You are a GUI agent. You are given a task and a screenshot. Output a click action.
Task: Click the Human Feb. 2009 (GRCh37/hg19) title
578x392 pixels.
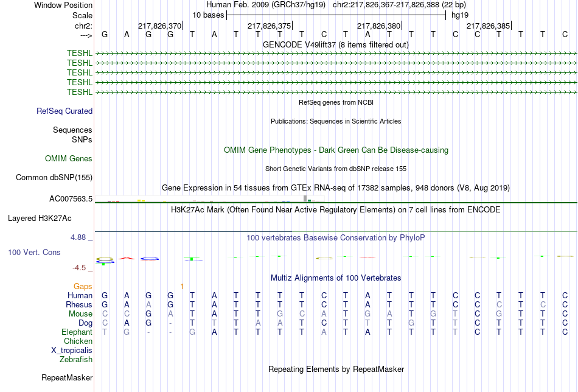(x=266, y=5)
